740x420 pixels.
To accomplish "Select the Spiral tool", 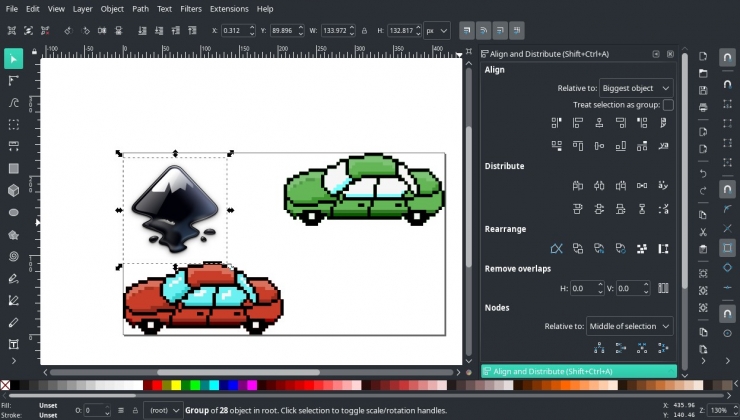I will coord(13,256).
